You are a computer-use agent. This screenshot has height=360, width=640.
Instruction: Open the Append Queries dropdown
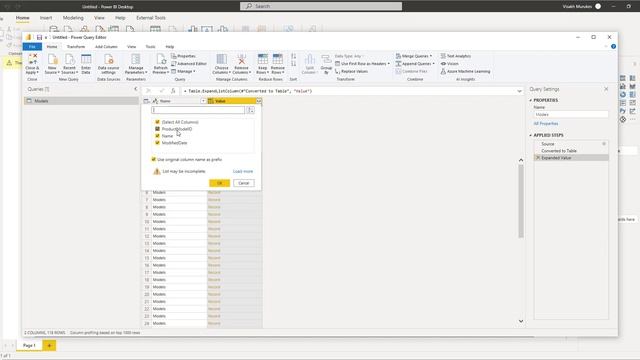click(415, 64)
